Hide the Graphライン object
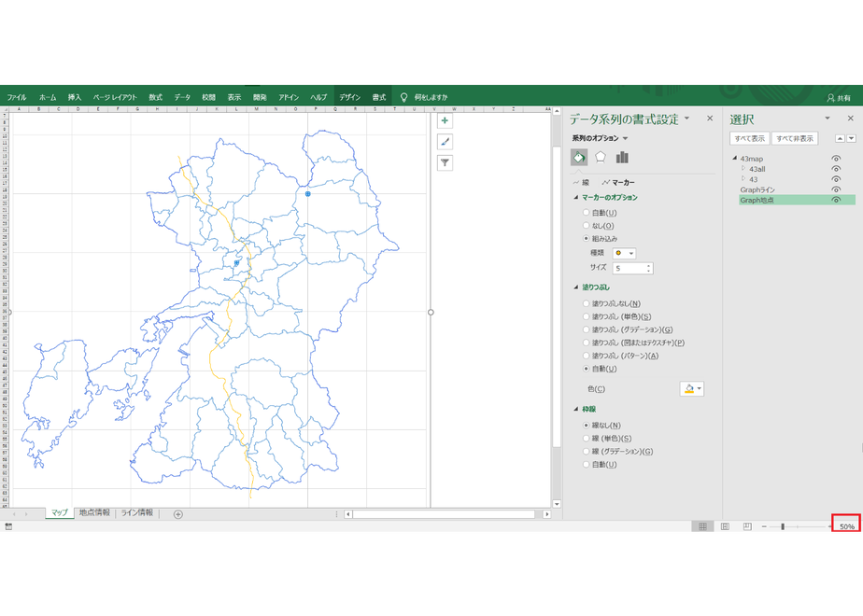 [836, 189]
